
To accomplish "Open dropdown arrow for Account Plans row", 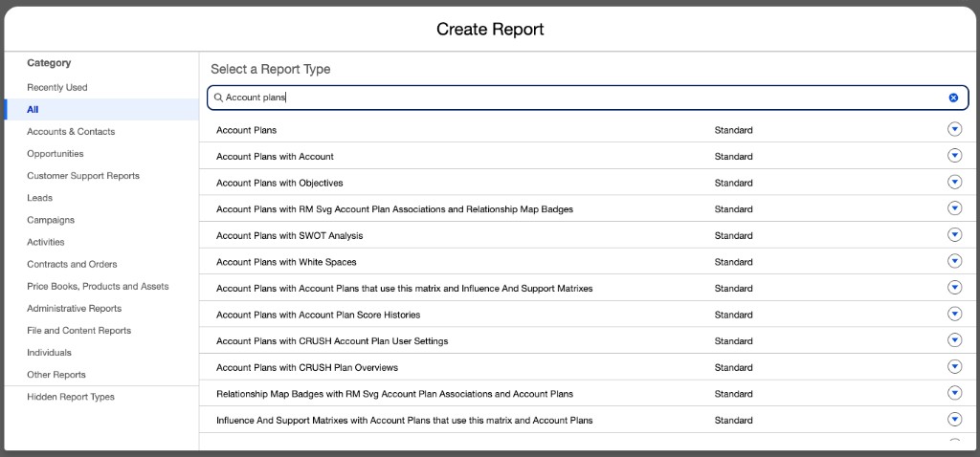I will click(954, 129).
